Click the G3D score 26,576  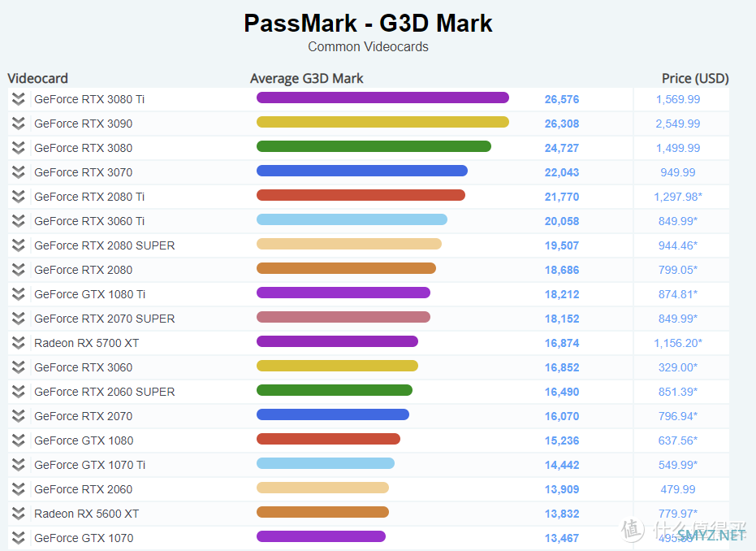(562, 99)
